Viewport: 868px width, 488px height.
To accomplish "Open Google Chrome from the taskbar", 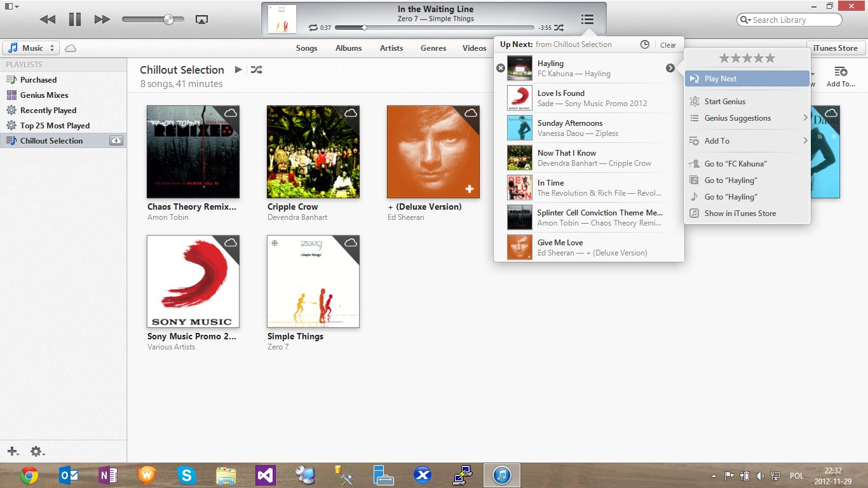I will (x=29, y=475).
